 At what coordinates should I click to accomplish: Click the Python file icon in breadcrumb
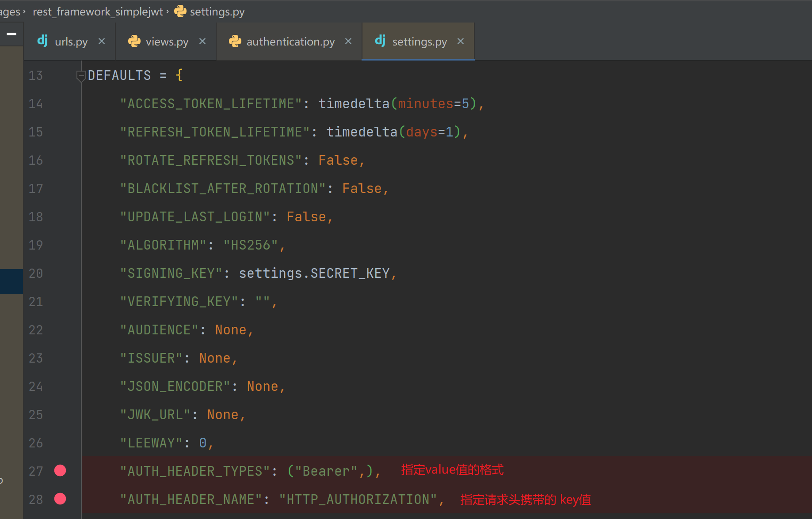180,11
